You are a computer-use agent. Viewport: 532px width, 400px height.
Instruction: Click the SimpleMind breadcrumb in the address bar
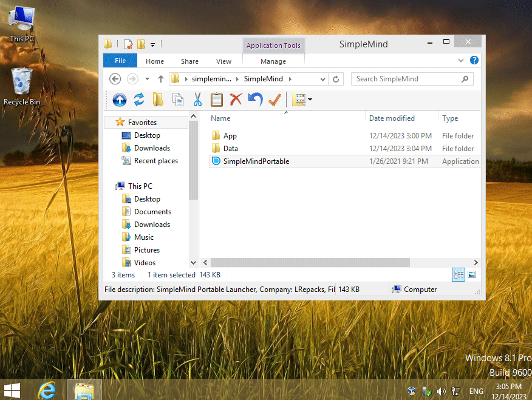click(264, 79)
